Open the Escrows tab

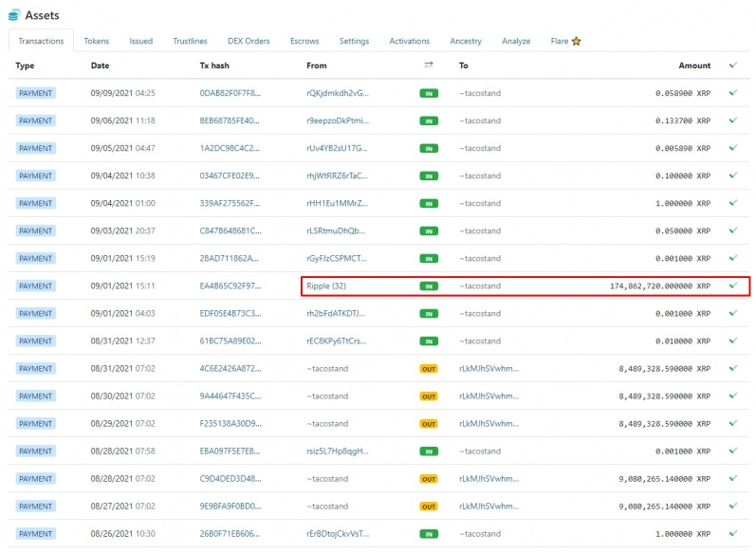(304, 41)
